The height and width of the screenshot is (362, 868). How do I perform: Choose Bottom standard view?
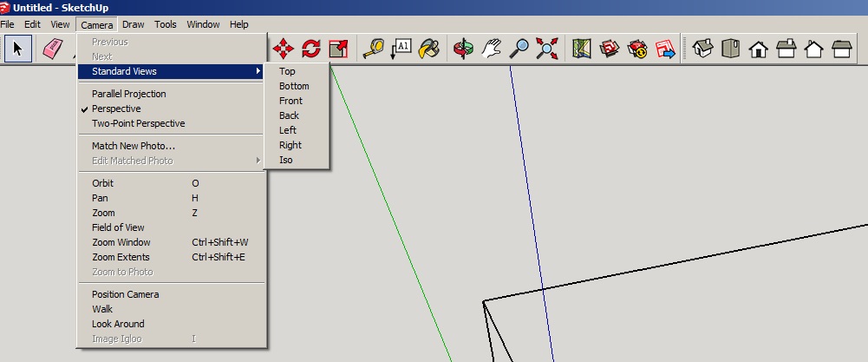(x=297, y=86)
